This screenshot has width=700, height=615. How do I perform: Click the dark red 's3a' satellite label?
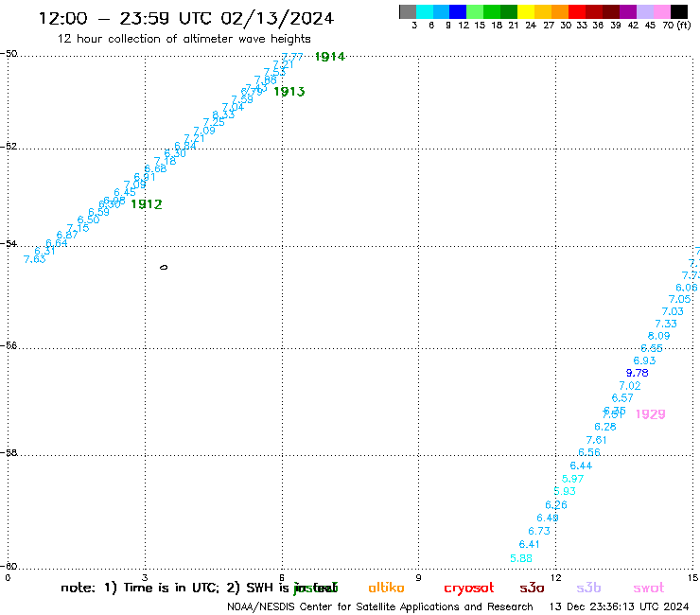pyautogui.click(x=532, y=588)
